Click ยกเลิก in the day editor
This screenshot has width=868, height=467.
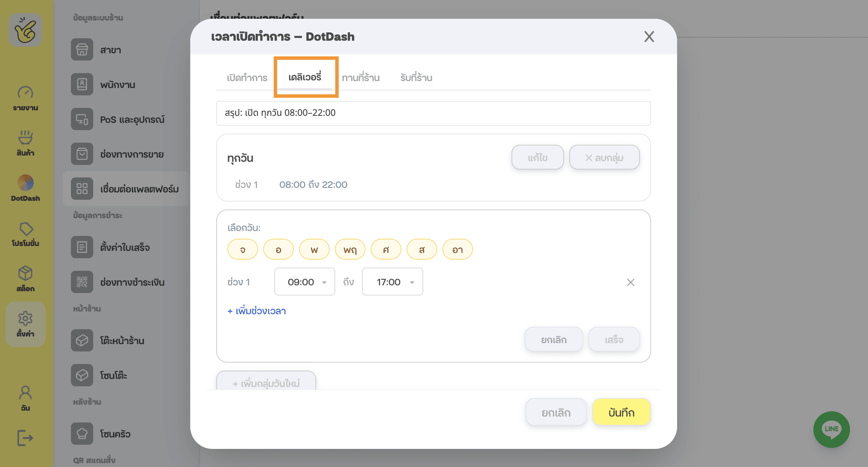[554, 339]
